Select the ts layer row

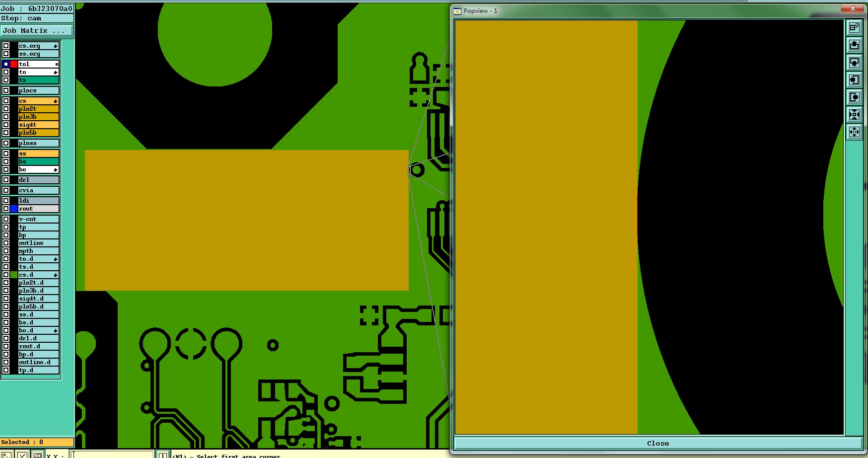(x=39, y=80)
